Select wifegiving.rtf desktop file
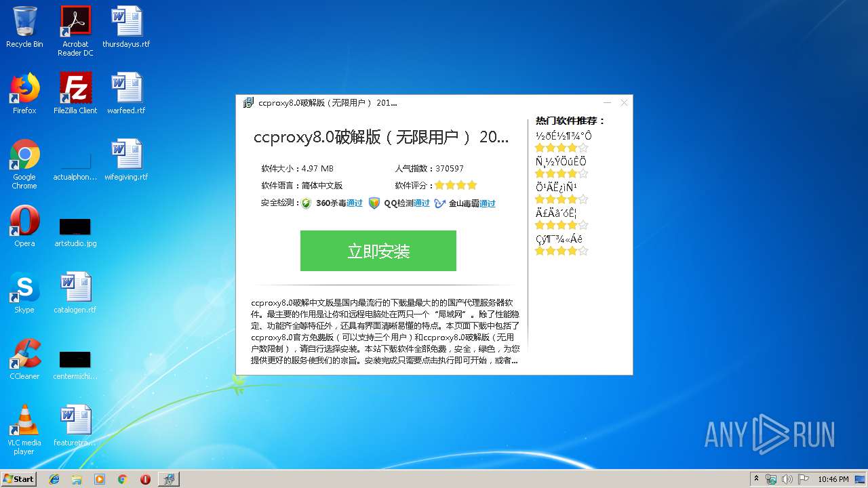This screenshot has width=868, height=488. 126,160
